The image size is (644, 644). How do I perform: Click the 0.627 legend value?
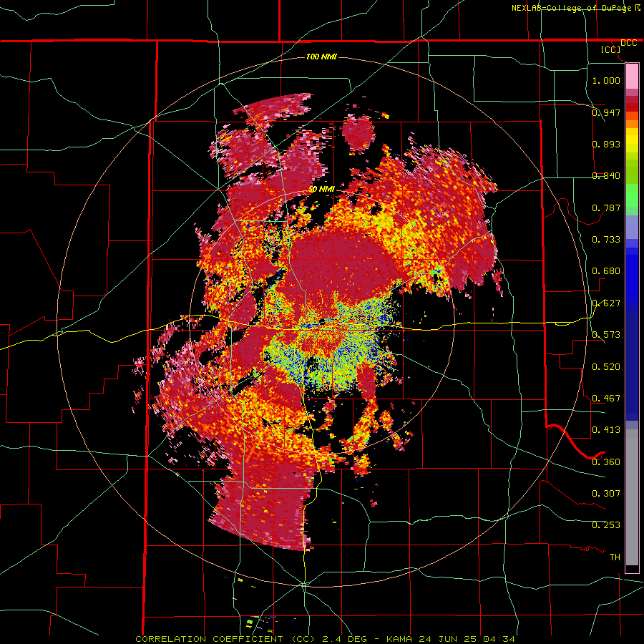click(x=606, y=303)
